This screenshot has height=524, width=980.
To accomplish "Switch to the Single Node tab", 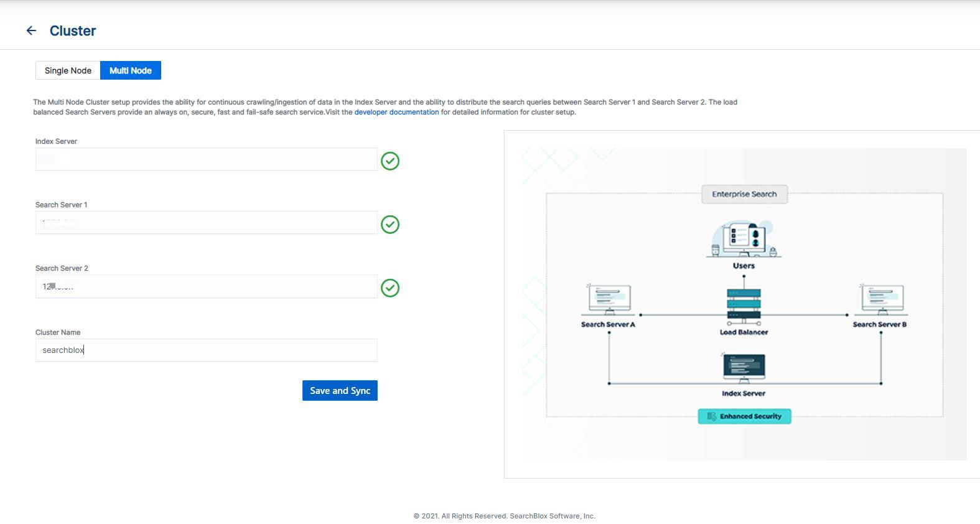I will pyautogui.click(x=68, y=70).
